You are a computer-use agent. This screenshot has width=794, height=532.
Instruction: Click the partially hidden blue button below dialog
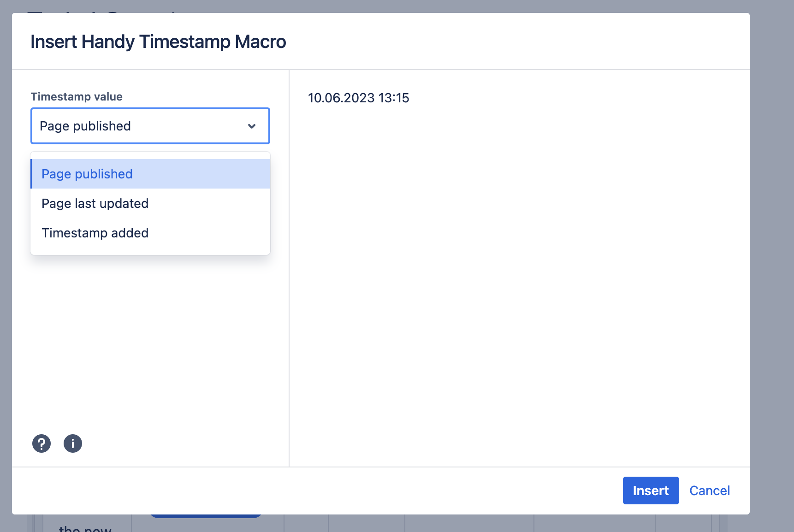(206, 516)
